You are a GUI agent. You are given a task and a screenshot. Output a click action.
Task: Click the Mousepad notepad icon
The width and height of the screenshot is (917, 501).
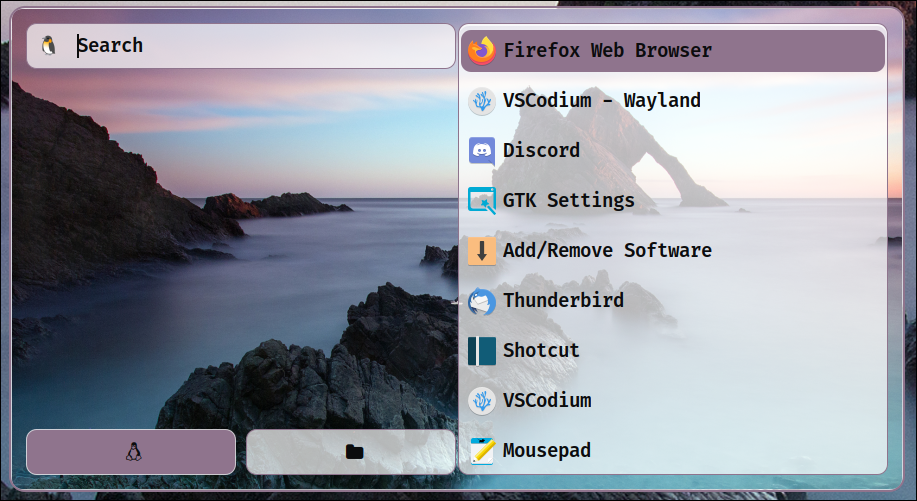pos(482,451)
